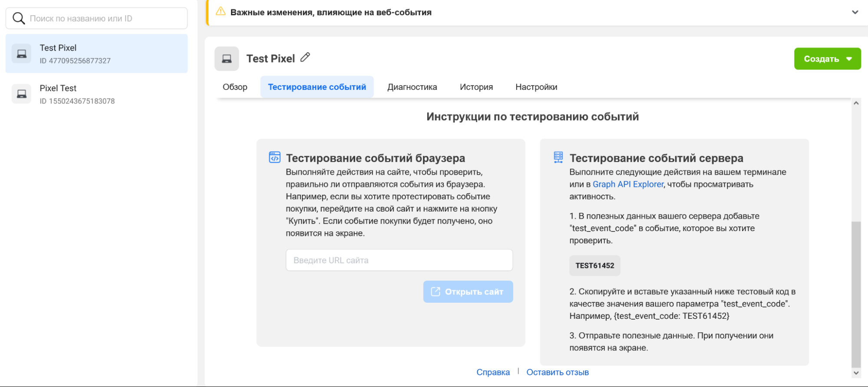
Task: Switch to the Обзор tab
Action: click(x=235, y=87)
